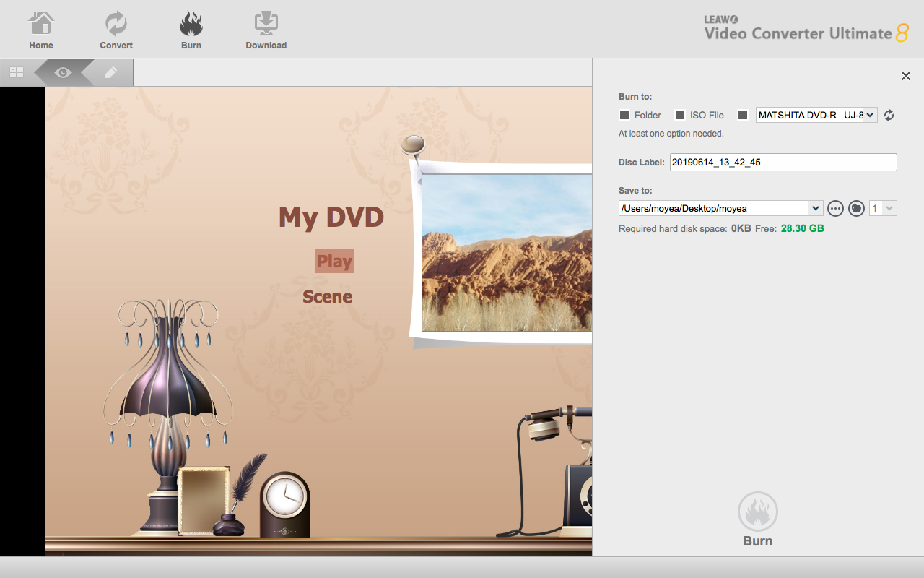924x578 pixels.
Task: Open the save-to output folder
Action: [x=856, y=208]
